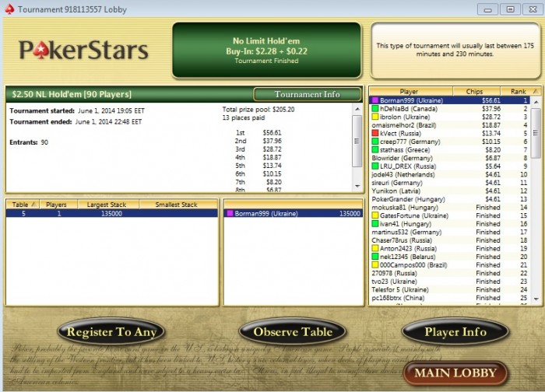Viewport: 545px width, 392px height.
Task: Select martinus532 (Germany) row
Action: click(450, 233)
